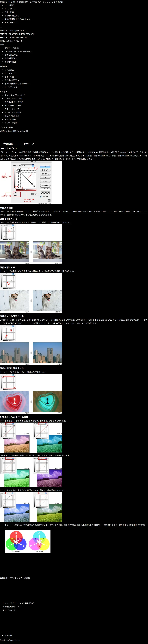Open CameraRAWについて・基本設定 page
This screenshot has height=644, width=148.
pos(18,52)
